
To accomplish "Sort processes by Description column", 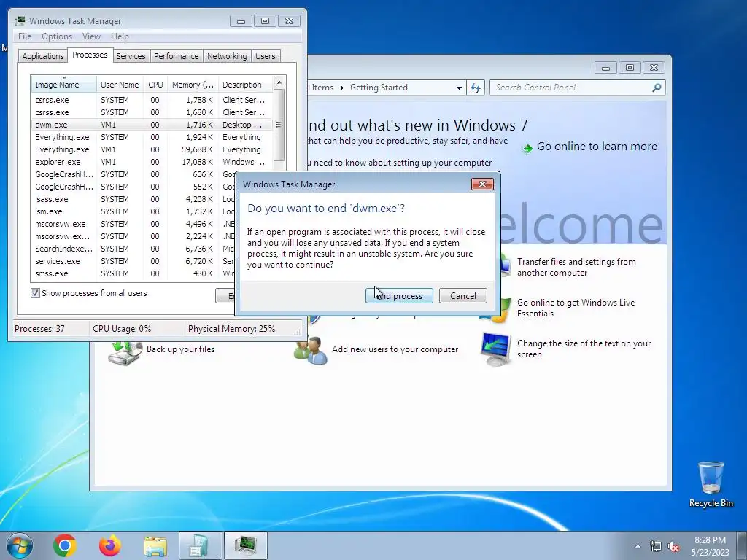I will point(245,85).
